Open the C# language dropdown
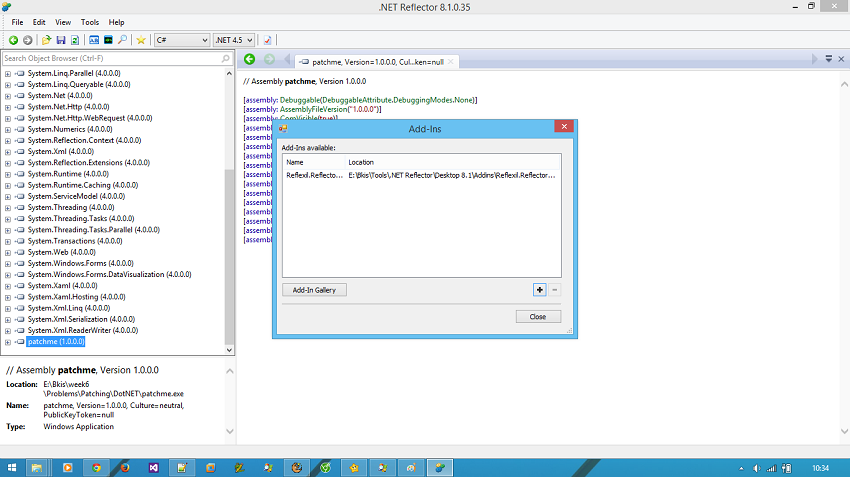The image size is (850, 477). tap(182, 40)
